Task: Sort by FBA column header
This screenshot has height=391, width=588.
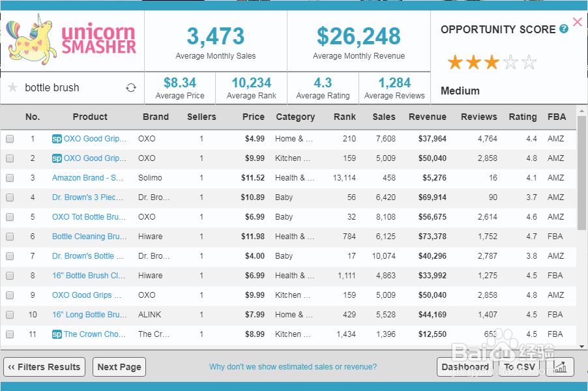Action: tap(557, 117)
